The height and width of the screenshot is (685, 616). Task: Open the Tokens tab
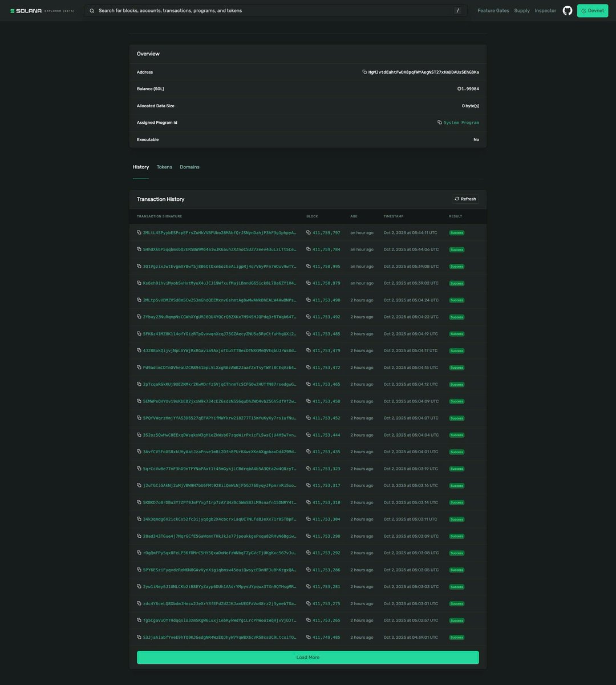pos(164,167)
